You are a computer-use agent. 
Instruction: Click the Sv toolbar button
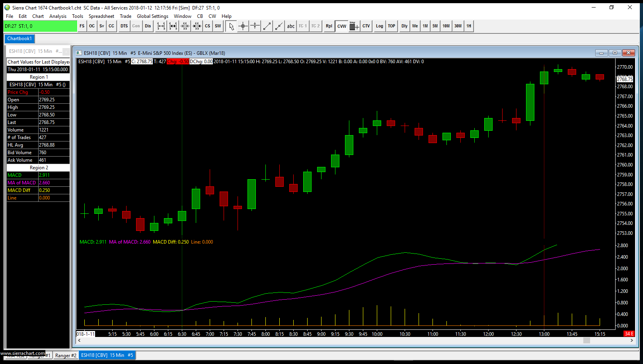click(x=102, y=26)
